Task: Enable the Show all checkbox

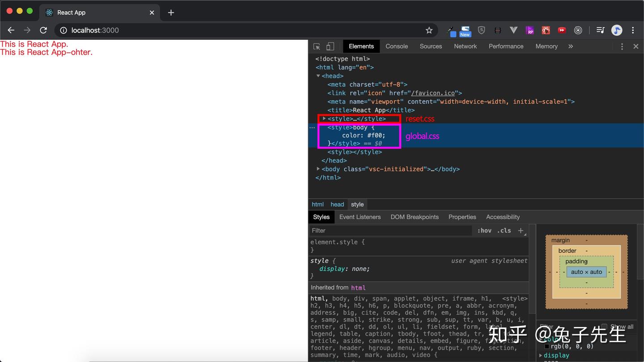Action: [x=604, y=327]
